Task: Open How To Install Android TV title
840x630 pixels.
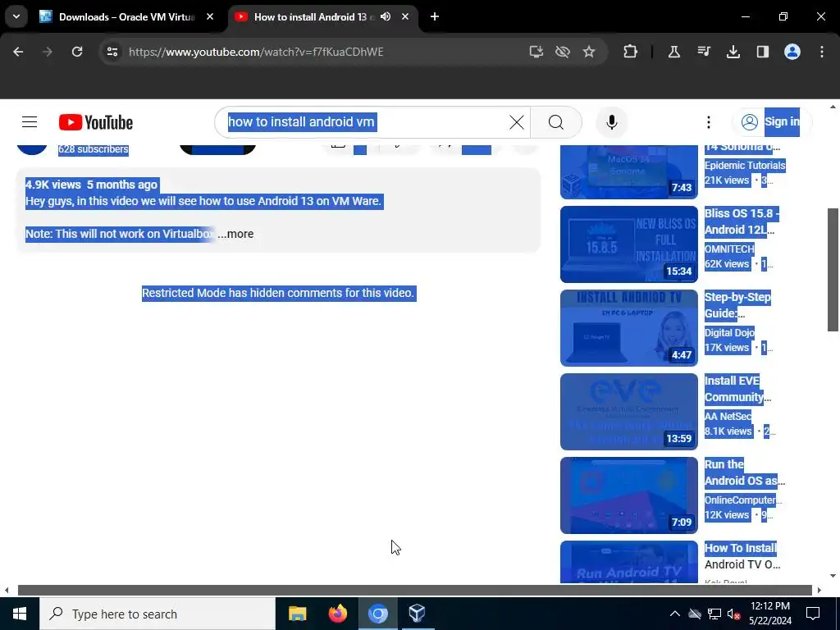Action: coord(742,556)
